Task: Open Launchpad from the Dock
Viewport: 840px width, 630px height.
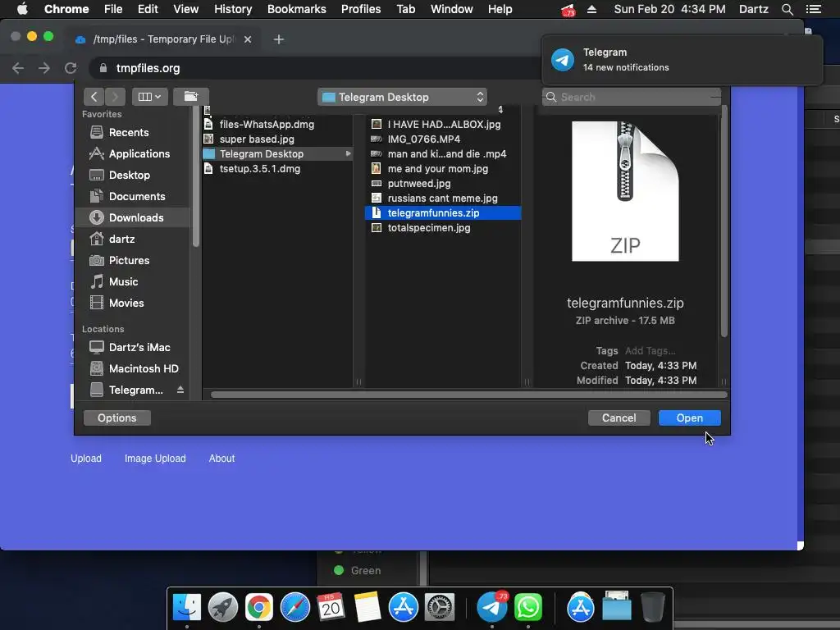Action: pyautogui.click(x=223, y=607)
